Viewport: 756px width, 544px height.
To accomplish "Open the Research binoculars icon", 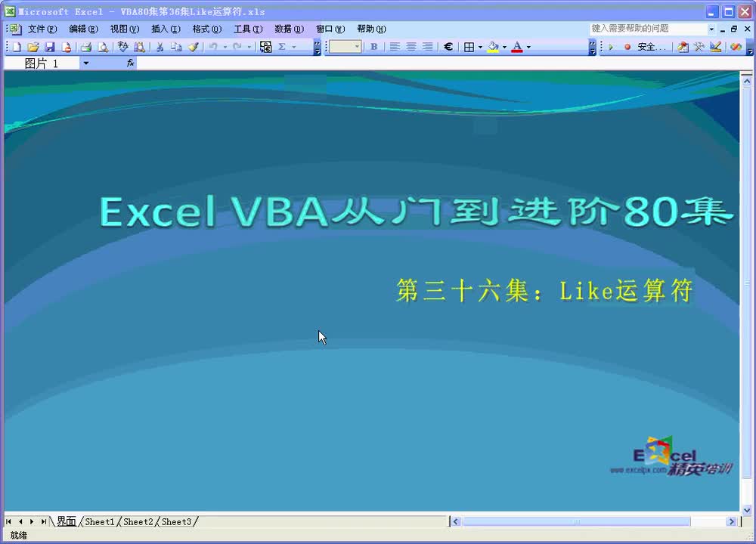I will point(139,47).
